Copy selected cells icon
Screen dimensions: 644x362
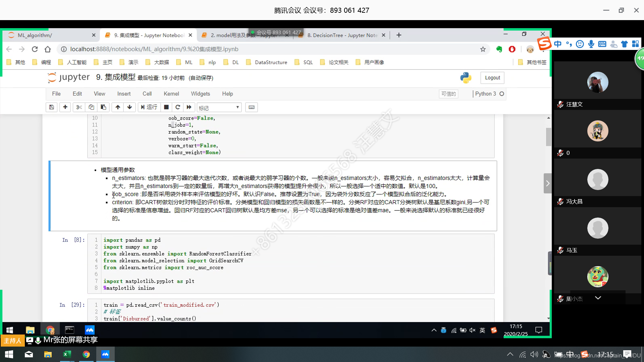click(91, 107)
